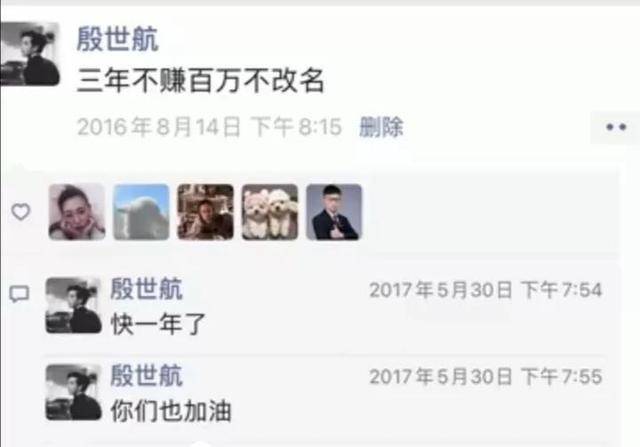640x447 pixels.
Task: Tap the avatar beside the 快一年了 comment
Action: point(73,305)
